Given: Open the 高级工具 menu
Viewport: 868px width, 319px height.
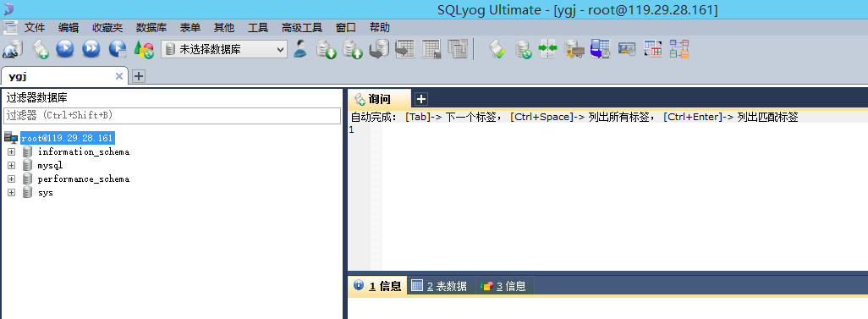Looking at the screenshot, I should (302, 28).
